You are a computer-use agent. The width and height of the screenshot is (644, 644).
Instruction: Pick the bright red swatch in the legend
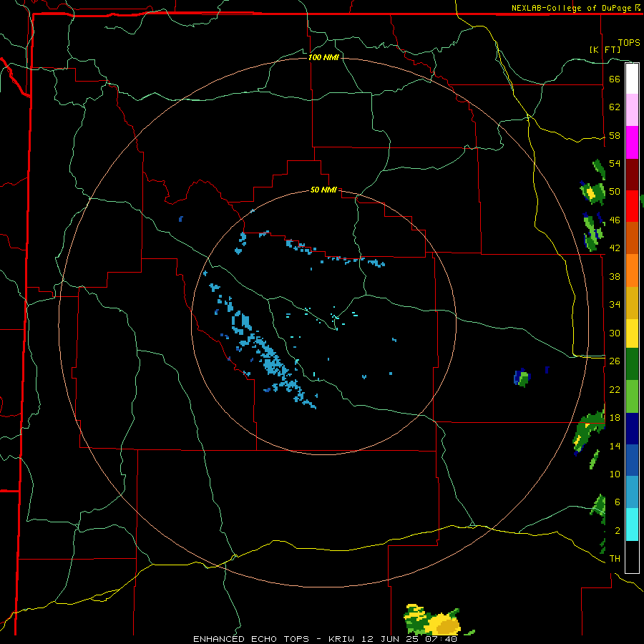click(632, 206)
